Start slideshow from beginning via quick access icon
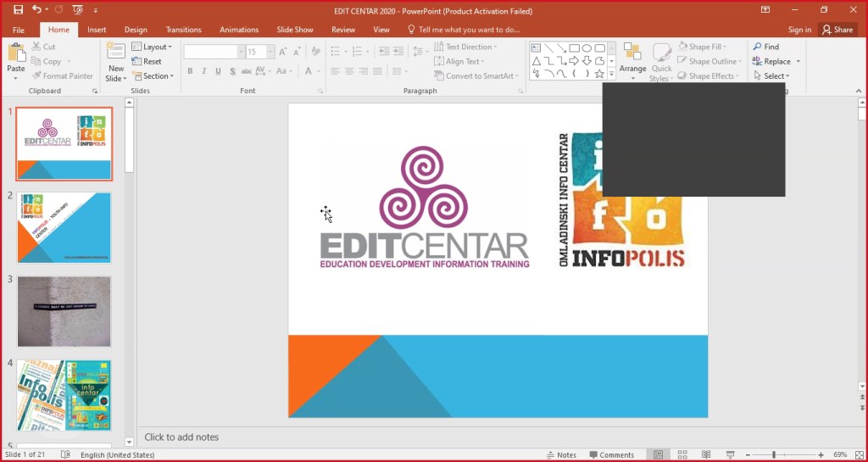Screen dimensions: 868x462 78,9
